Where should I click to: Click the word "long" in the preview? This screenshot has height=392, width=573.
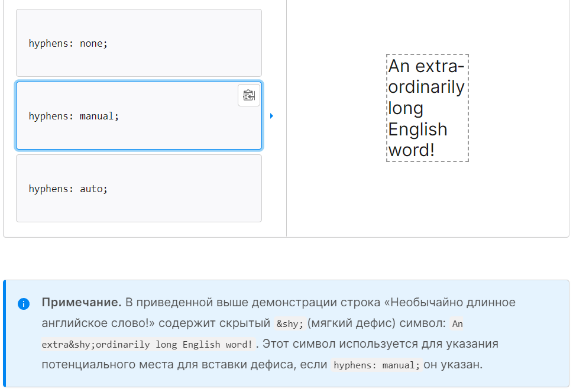click(x=406, y=108)
